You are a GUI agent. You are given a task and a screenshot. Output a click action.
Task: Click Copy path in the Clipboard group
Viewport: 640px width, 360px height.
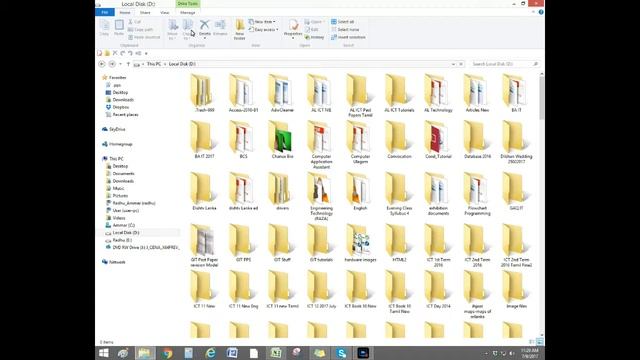[x=141, y=29]
